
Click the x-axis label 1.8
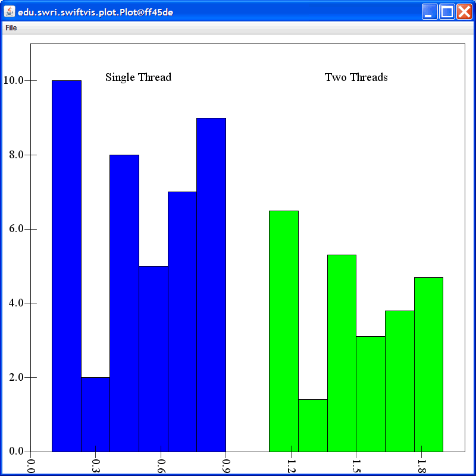point(421,466)
